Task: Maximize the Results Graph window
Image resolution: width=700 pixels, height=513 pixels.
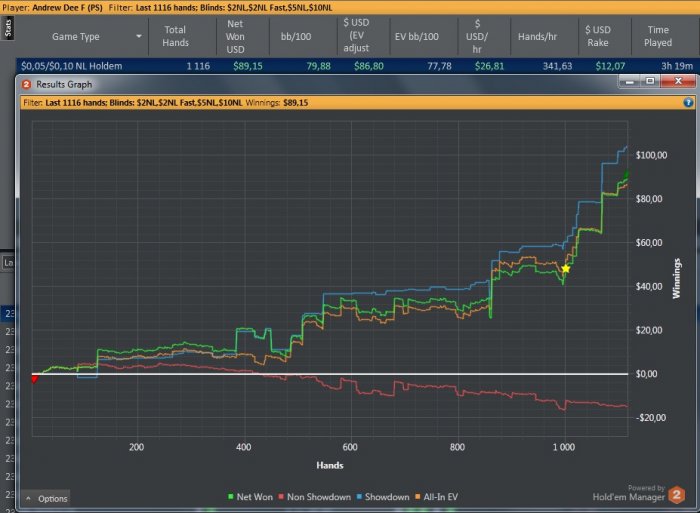Action: pos(654,84)
